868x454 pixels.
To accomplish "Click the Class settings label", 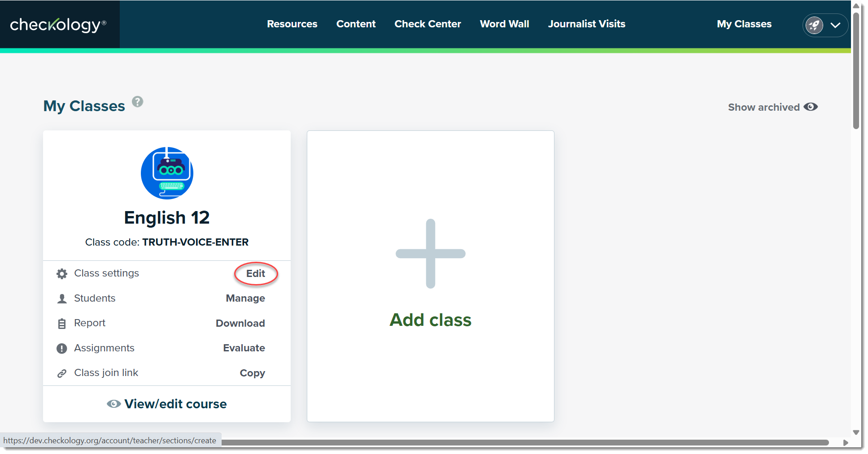I will point(106,273).
